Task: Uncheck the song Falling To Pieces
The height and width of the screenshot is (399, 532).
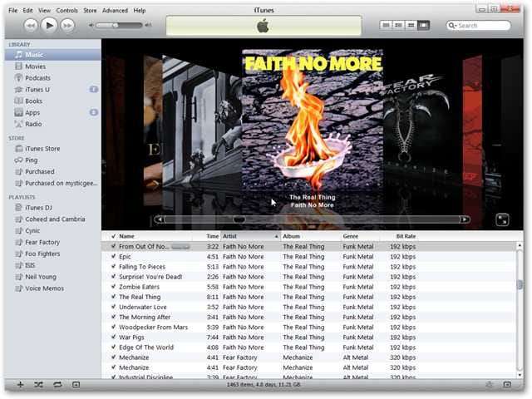Action: click(113, 267)
